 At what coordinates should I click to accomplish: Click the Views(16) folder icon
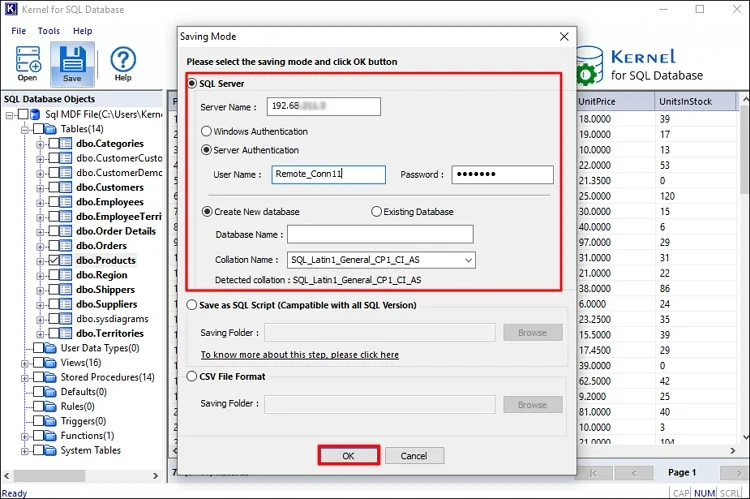coord(51,363)
